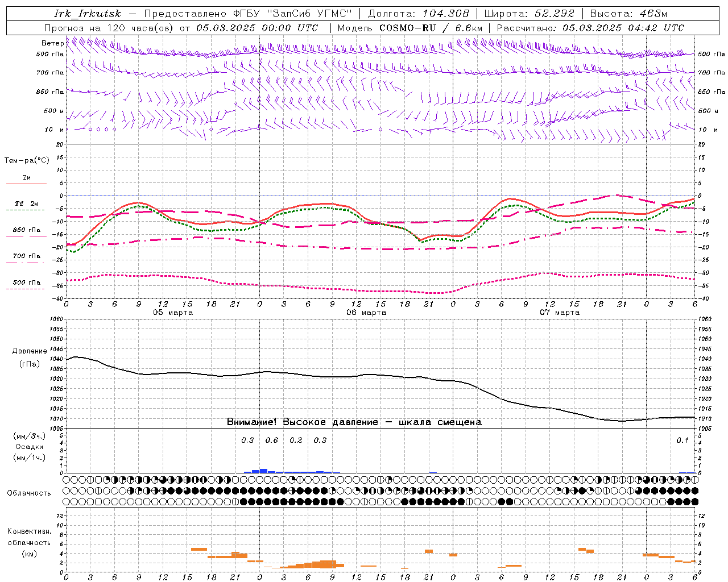This screenshot has height=582, width=728.
Task: Click the (км) unit label of convective panel
Action: coord(29,553)
